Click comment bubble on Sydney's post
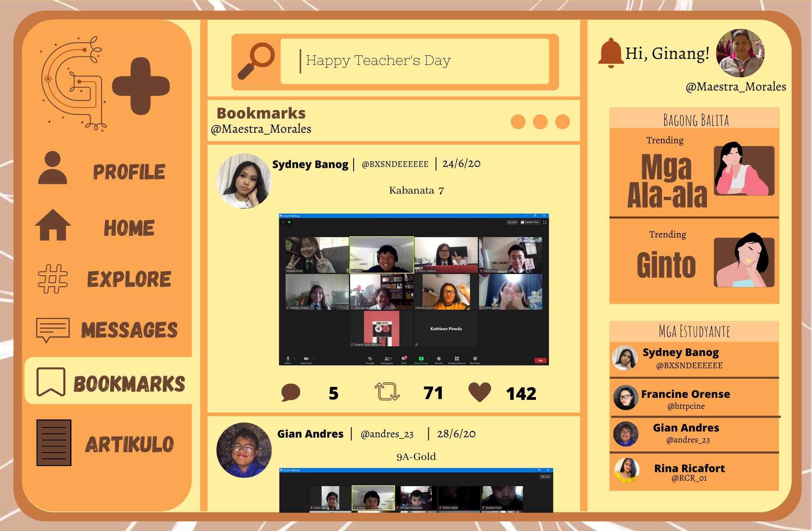Screen dimensions: 812x531 (x=291, y=393)
